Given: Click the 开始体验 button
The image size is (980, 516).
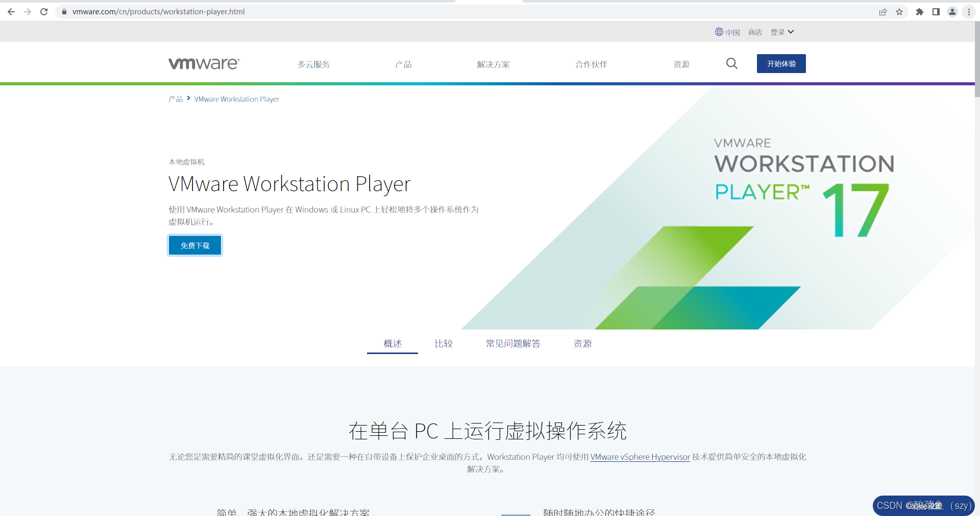Looking at the screenshot, I should click(x=781, y=63).
